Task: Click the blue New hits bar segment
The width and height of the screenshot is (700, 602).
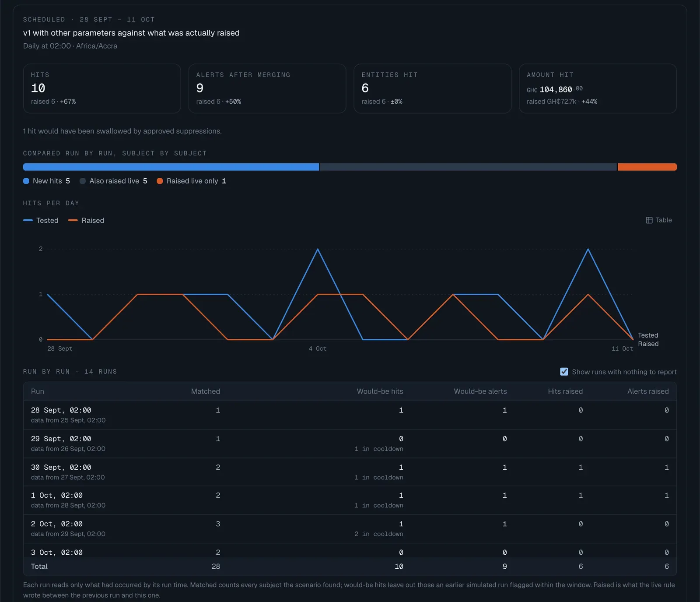Action: click(171, 167)
